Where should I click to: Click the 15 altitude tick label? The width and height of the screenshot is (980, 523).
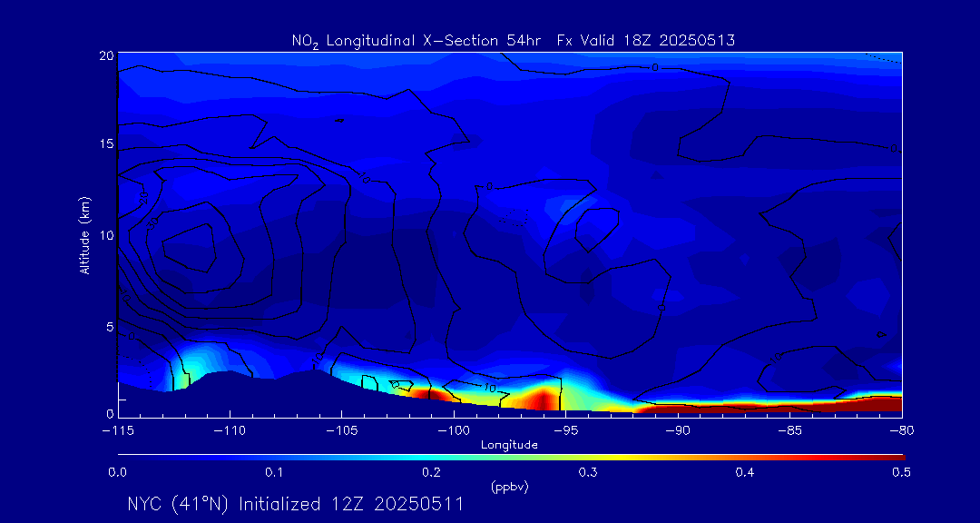pos(105,143)
